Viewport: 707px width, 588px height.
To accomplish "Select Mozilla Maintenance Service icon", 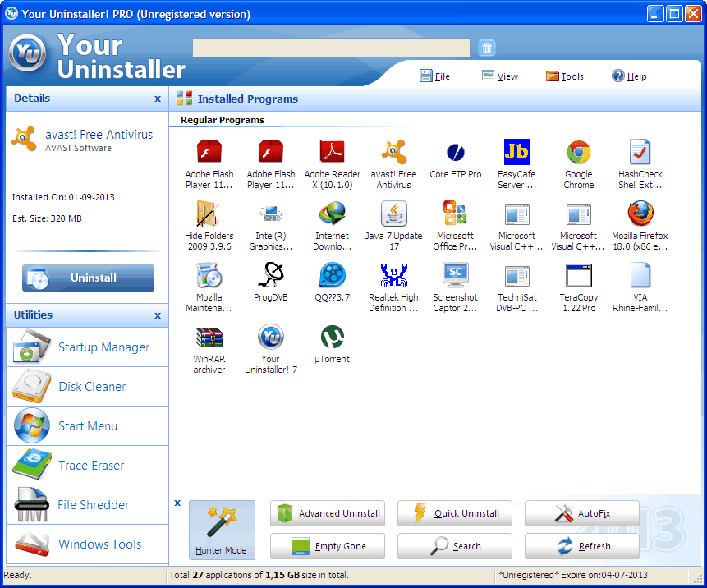I will click(209, 275).
